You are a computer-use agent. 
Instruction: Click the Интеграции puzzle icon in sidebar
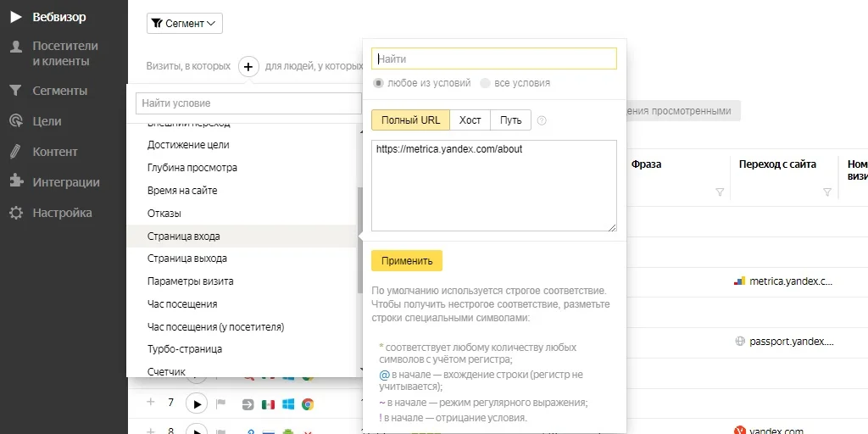[x=16, y=182]
